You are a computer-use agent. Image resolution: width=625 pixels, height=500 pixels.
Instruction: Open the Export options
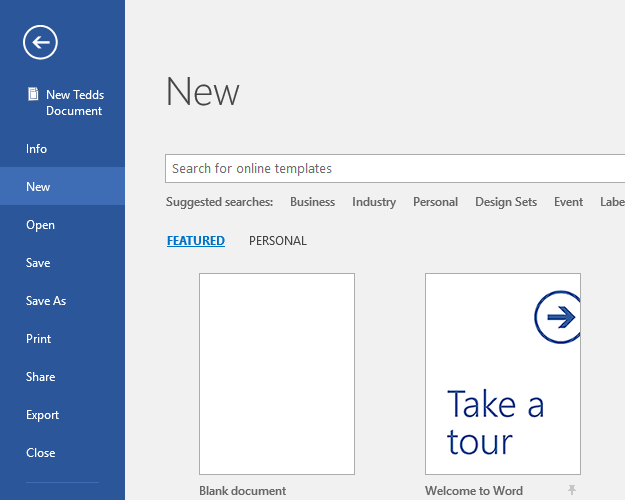43,415
